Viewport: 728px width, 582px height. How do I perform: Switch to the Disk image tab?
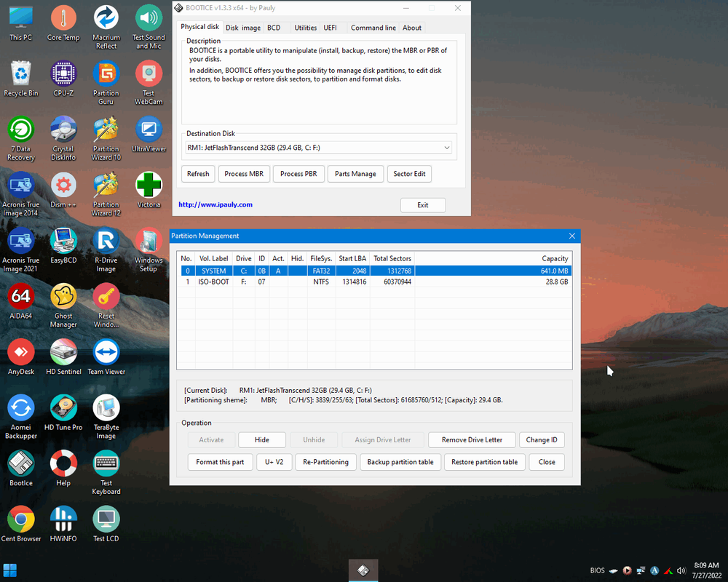[243, 28]
